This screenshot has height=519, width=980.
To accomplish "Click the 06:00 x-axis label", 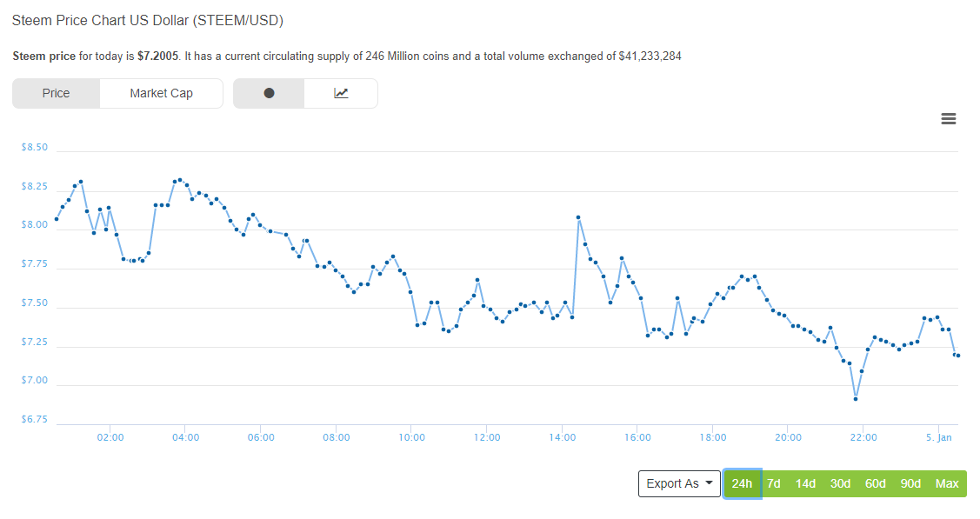I will point(261,437).
